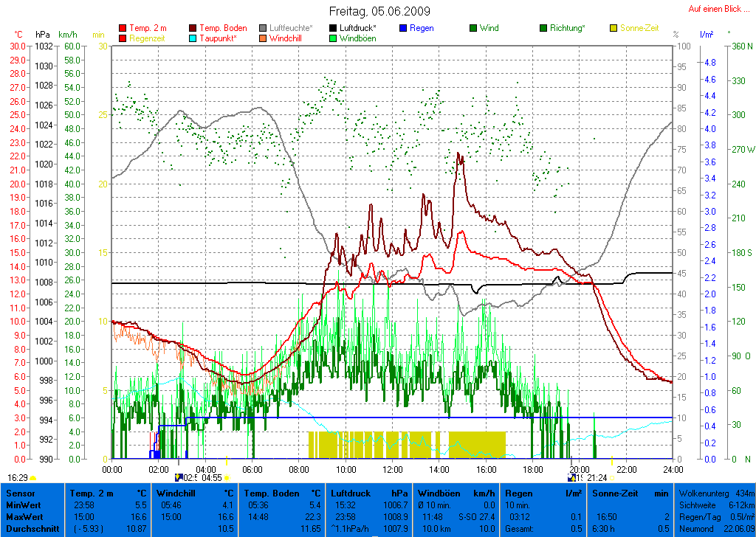
Task: Toggle the blue Regen legend square
Action: (404, 29)
